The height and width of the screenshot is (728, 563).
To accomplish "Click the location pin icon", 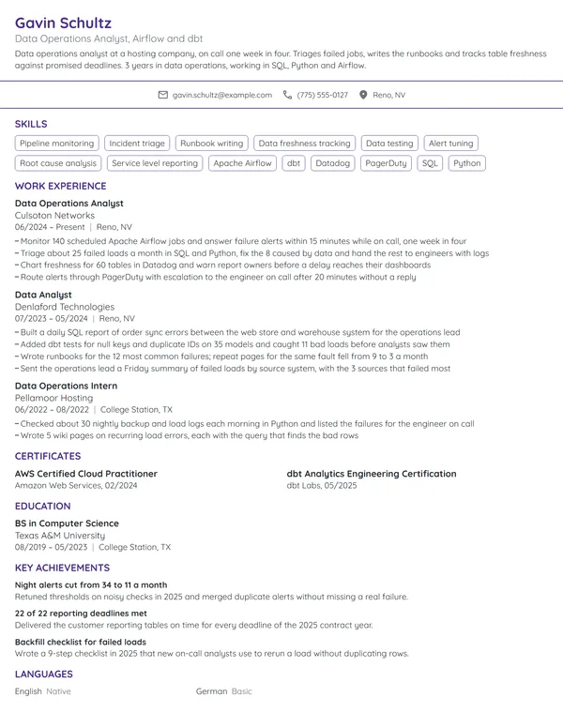I will [363, 95].
